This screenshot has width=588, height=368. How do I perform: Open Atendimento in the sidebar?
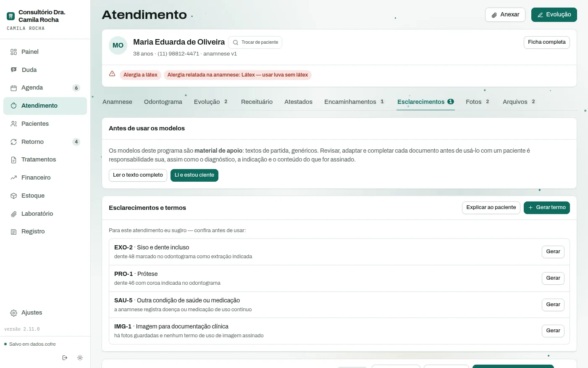click(x=45, y=106)
